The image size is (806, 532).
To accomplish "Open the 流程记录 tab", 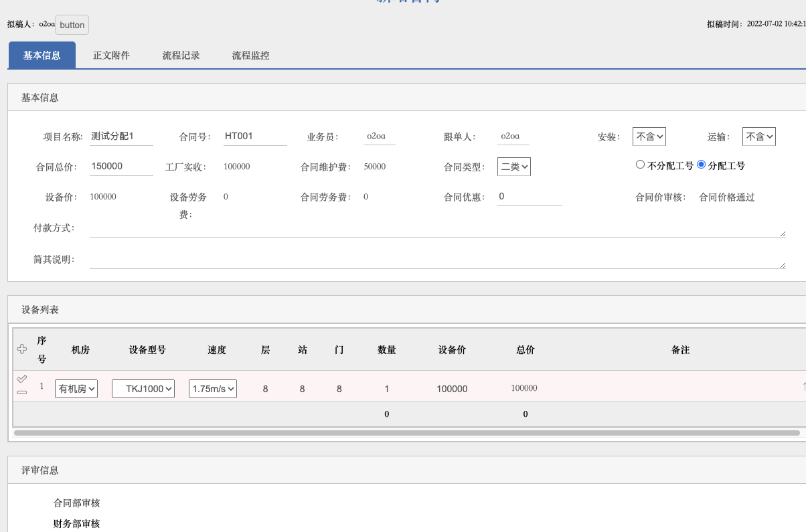I will 181,56.
